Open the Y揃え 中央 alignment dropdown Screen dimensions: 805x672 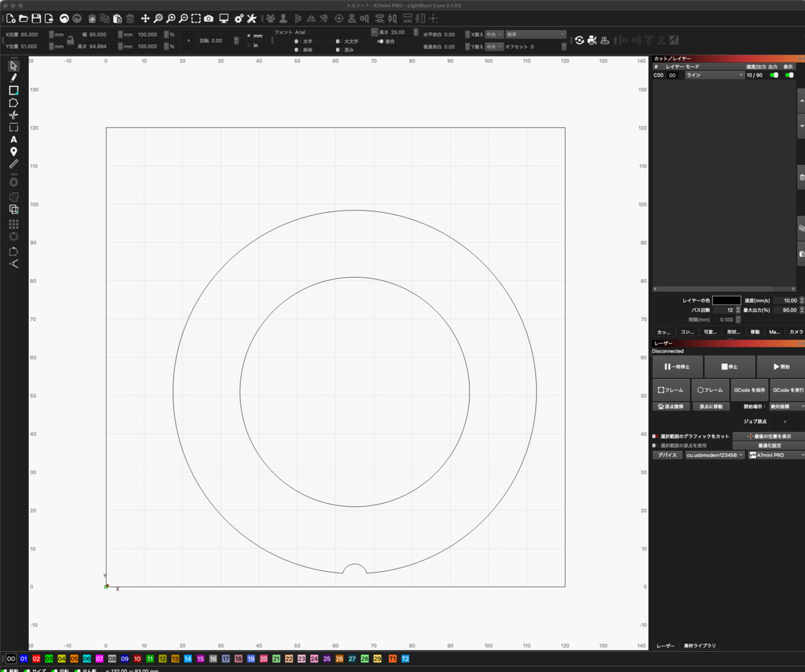[494, 46]
